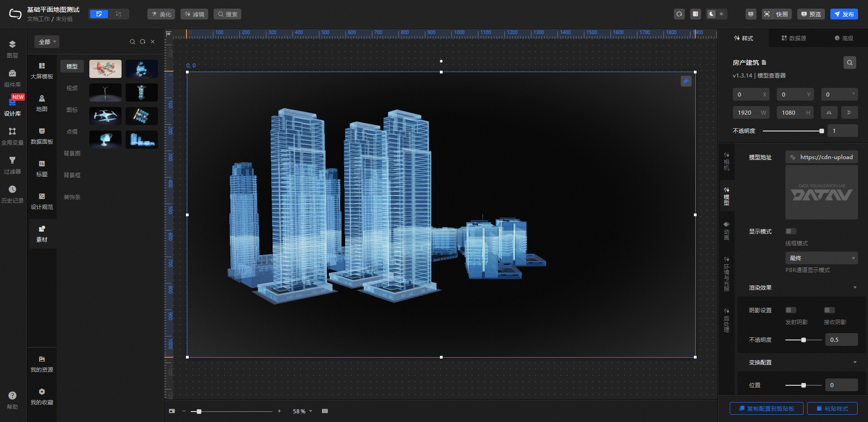The height and width of the screenshot is (422, 868).
Task: Open the 图层 layers panel
Action: 12,49
